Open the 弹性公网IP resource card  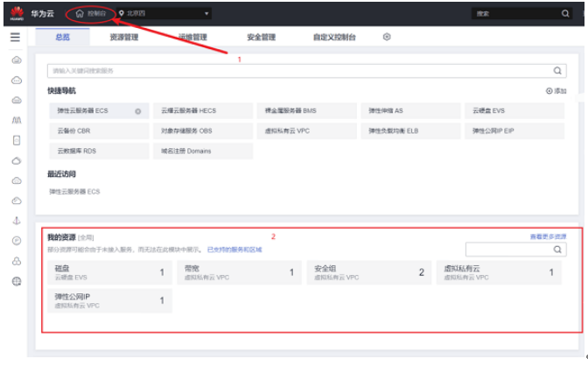(x=110, y=300)
